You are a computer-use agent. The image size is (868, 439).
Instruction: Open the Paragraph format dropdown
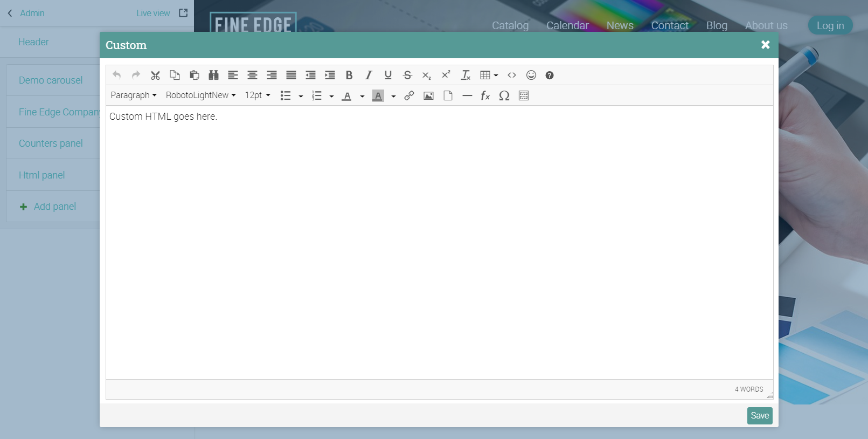134,95
